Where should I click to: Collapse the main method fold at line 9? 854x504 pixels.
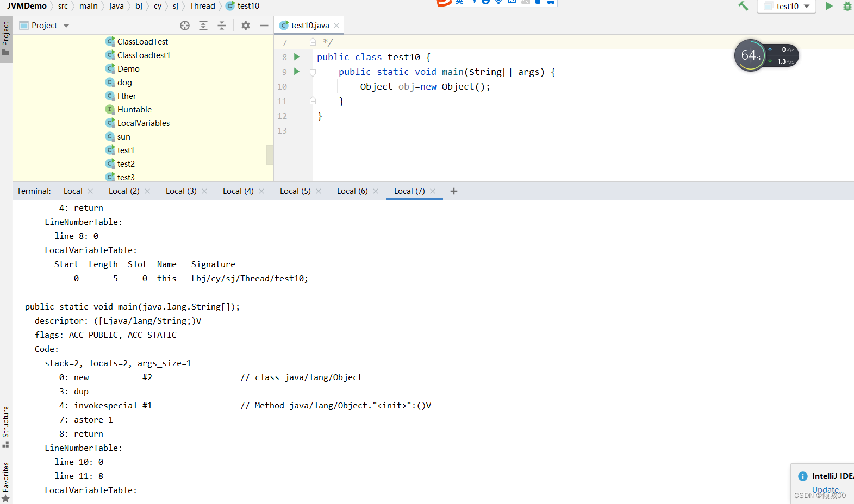coord(313,72)
